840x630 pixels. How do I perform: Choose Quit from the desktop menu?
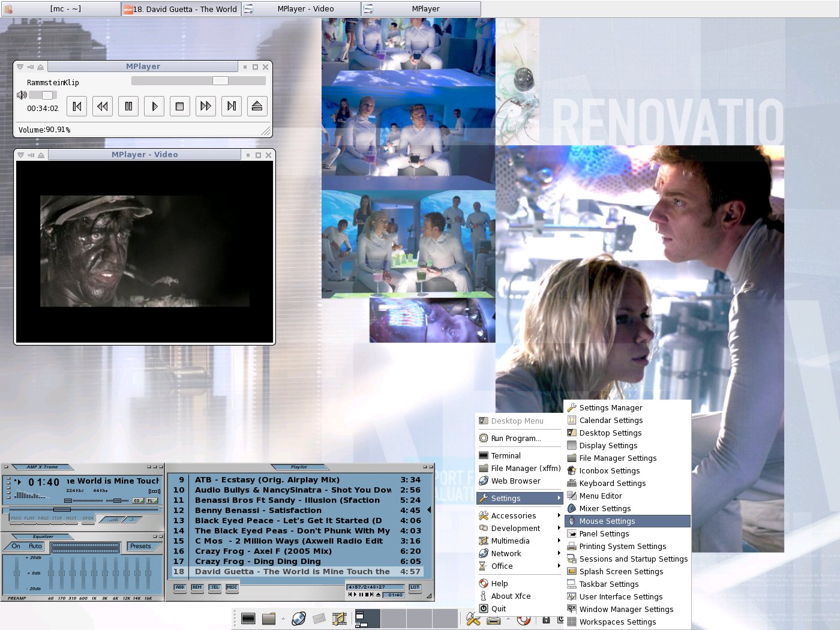pyautogui.click(x=520, y=609)
